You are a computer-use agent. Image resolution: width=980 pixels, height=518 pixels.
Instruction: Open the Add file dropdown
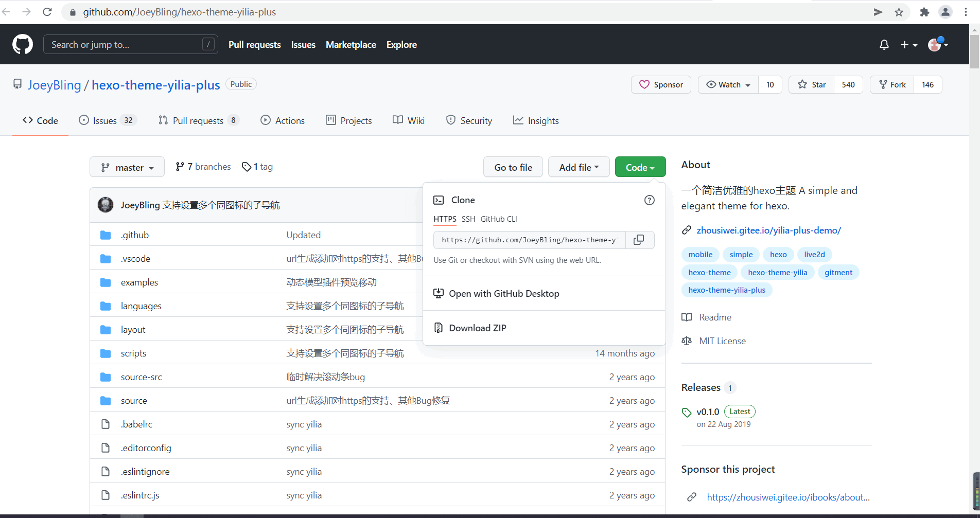tap(579, 167)
